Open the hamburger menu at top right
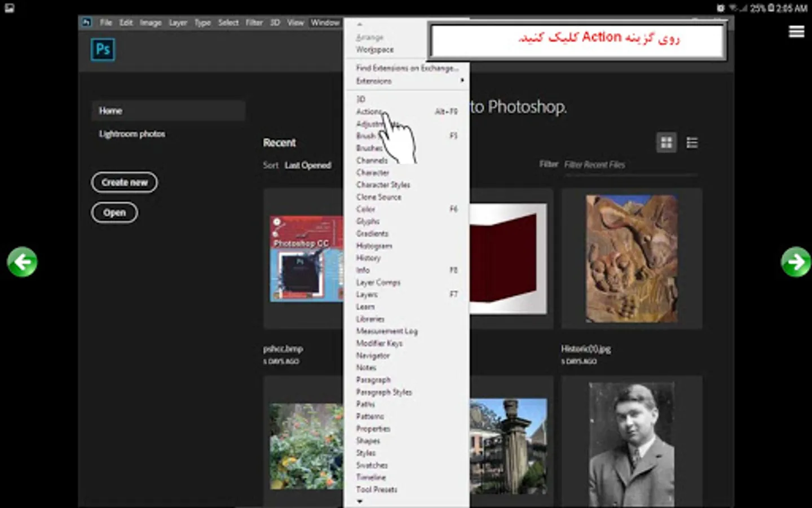This screenshot has width=812, height=508. click(796, 32)
